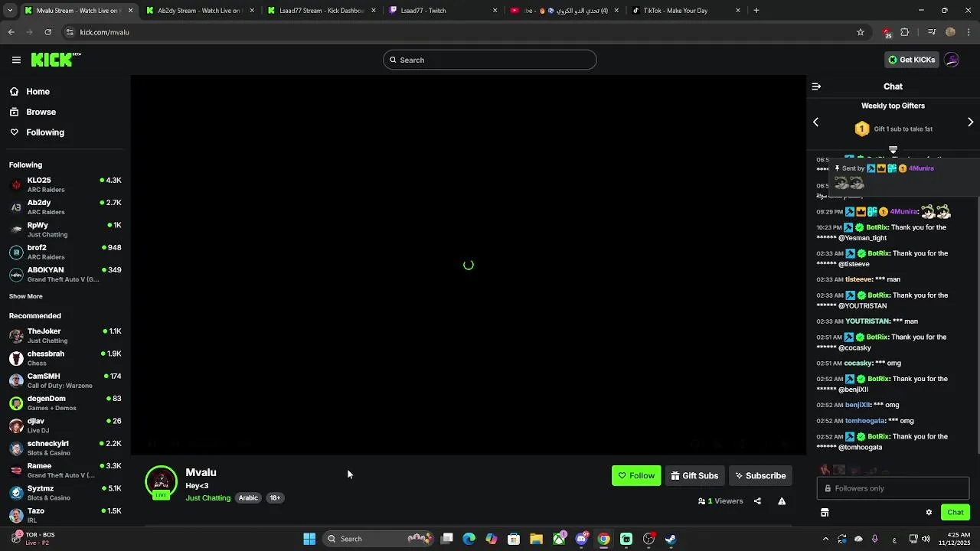
Task: Follow the Mvalu channel
Action: 636,476
